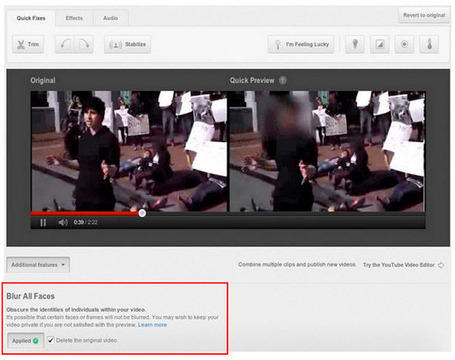
Task: Rotate the video right
Action: [x=84, y=44]
